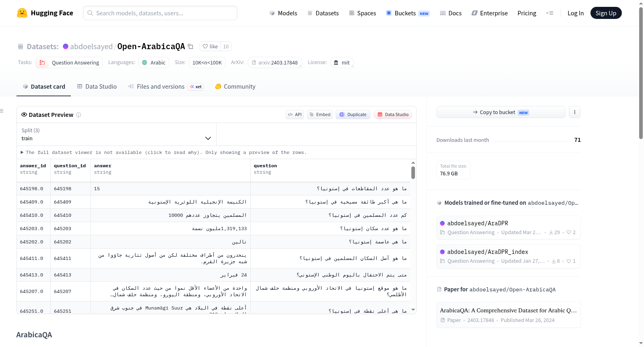Copy dataset name with copy icon
The height and width of the screenshot is (347, 644).
[x=191, y=46]
